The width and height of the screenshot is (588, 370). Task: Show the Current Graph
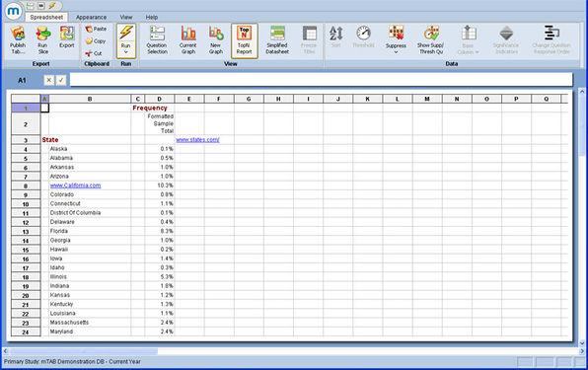187,40
